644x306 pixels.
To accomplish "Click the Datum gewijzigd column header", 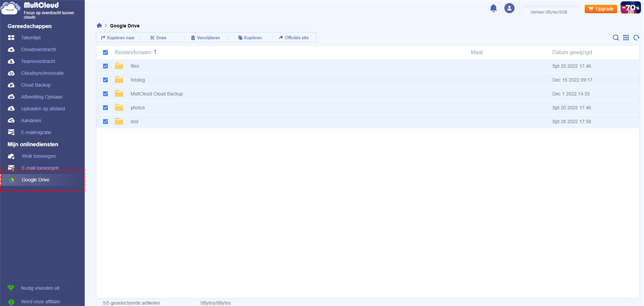I will click(572, 53).
